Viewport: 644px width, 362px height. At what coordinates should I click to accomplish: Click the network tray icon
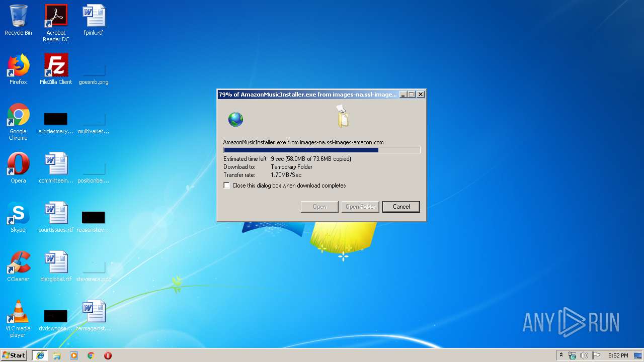[572, 355]
